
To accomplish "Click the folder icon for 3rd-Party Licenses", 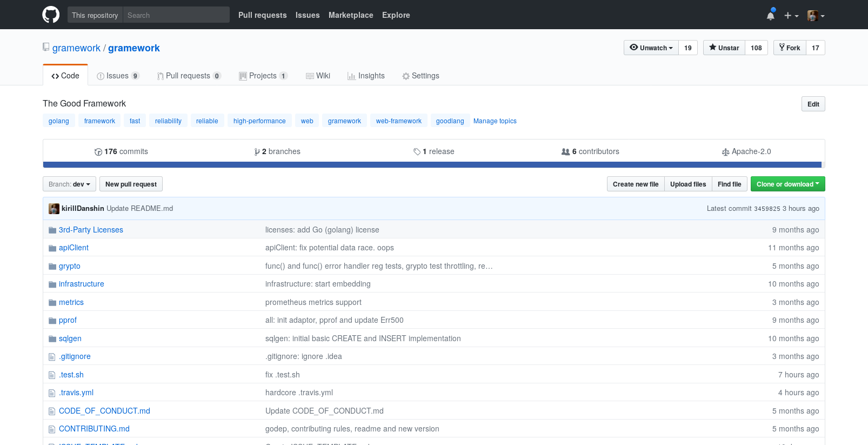I will [52, 230].
